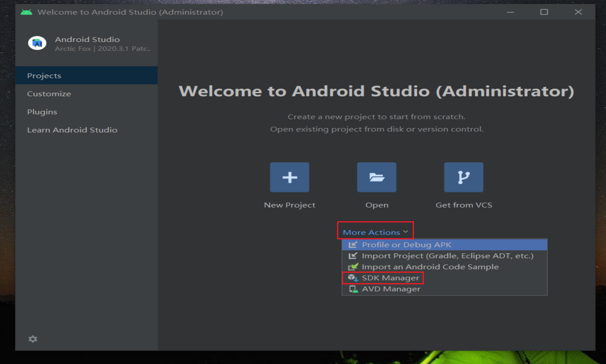Select the Customize sidebar entry
Viewport: 606px width, 364px height.
pyautogui.click(x=49, y=93)
